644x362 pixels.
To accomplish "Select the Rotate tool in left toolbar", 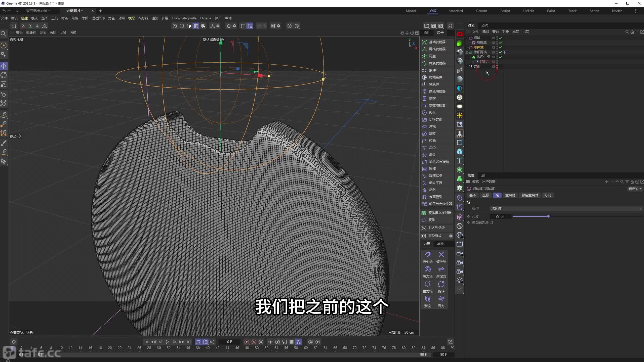I will (4, 75).
